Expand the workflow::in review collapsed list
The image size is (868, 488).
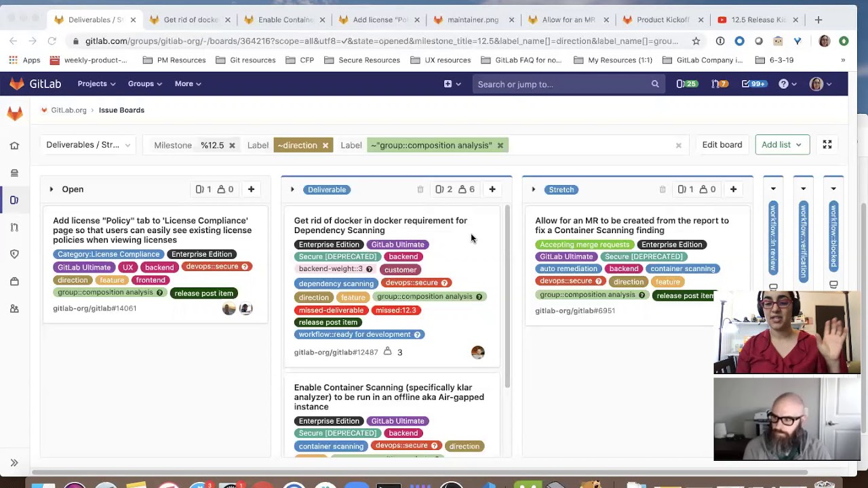[773, 189]
